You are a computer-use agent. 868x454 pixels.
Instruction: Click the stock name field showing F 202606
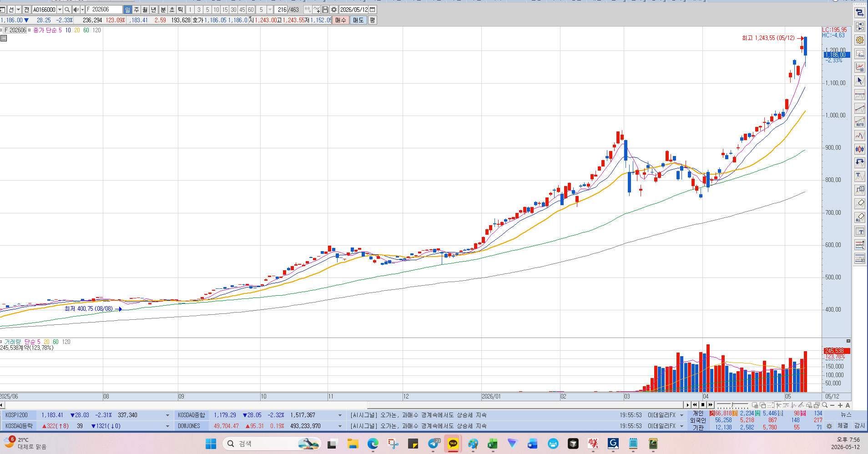[104, 10]
